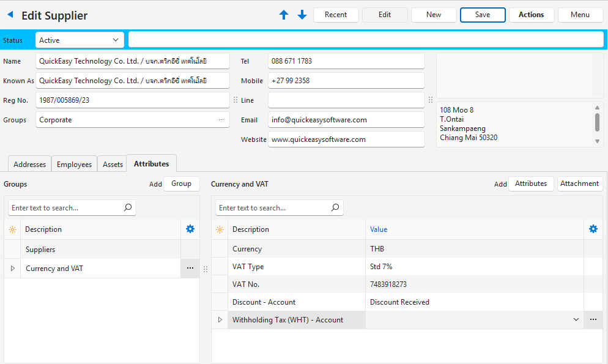Open the Employees tab
608x364 pixels.
click(74, 164)
